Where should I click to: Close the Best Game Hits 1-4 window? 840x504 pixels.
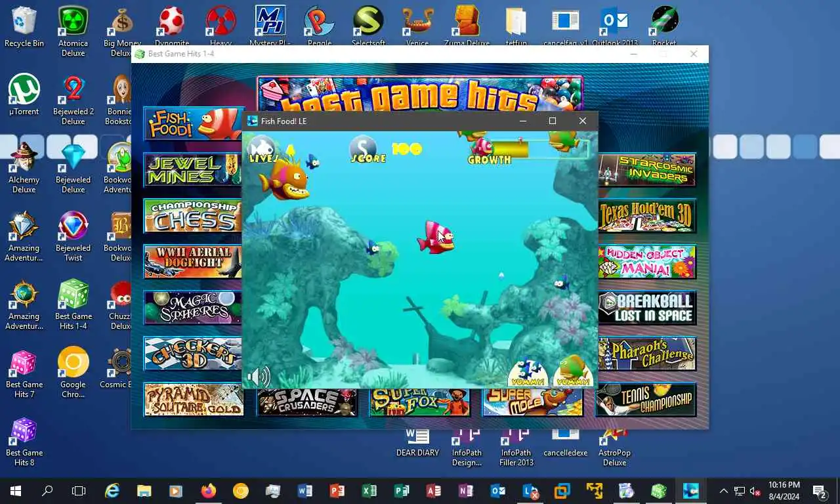point(694,54)
